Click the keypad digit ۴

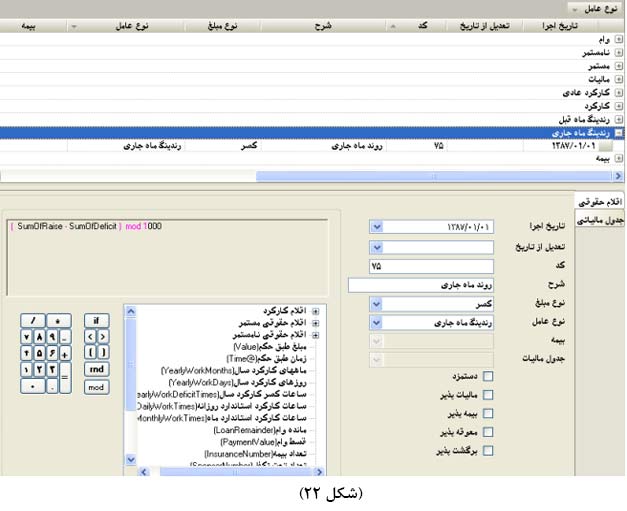coord(26,353)
